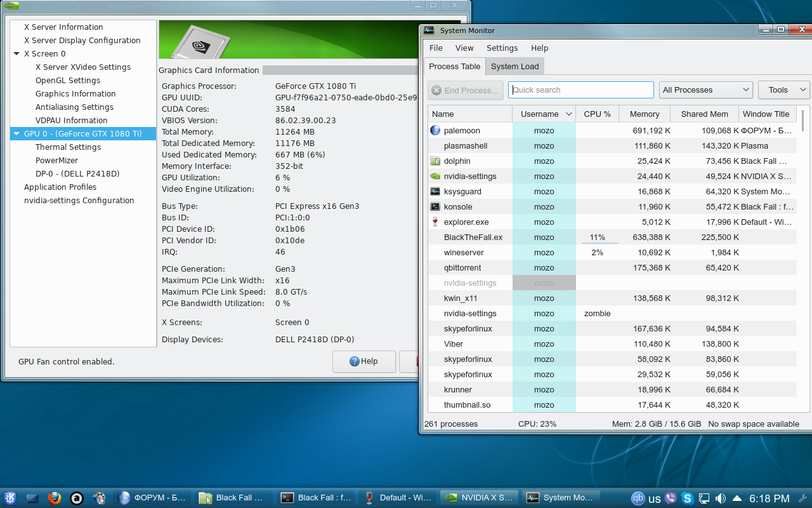
Task: Click the ksysguard process icon
Action: click(435, 191)
